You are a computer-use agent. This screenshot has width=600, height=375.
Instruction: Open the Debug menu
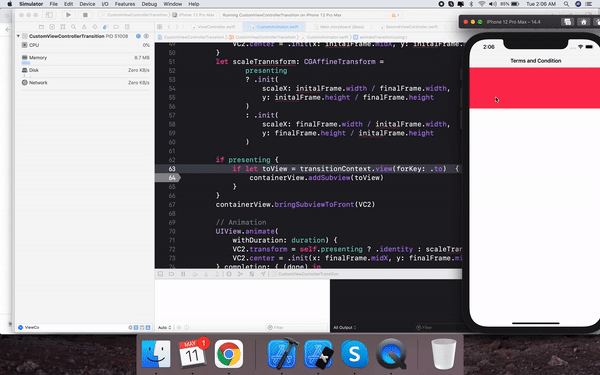[149, 4]
